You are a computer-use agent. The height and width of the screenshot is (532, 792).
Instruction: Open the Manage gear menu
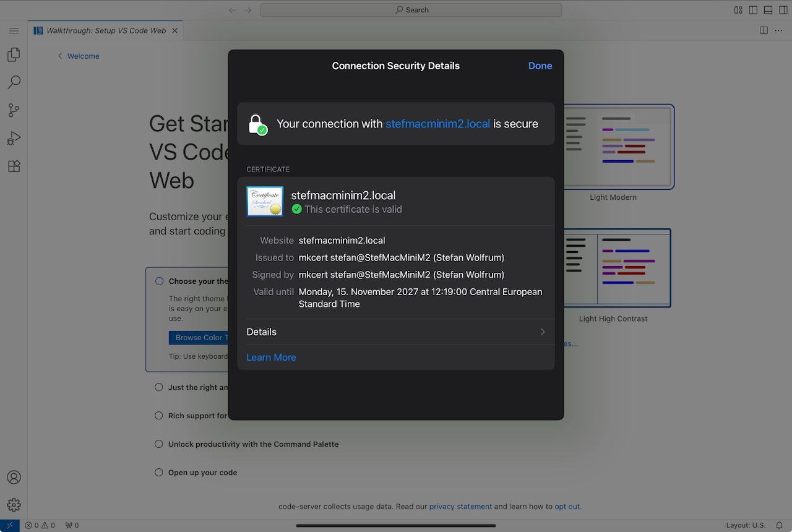pyautogui.click(x=14, y=505)
